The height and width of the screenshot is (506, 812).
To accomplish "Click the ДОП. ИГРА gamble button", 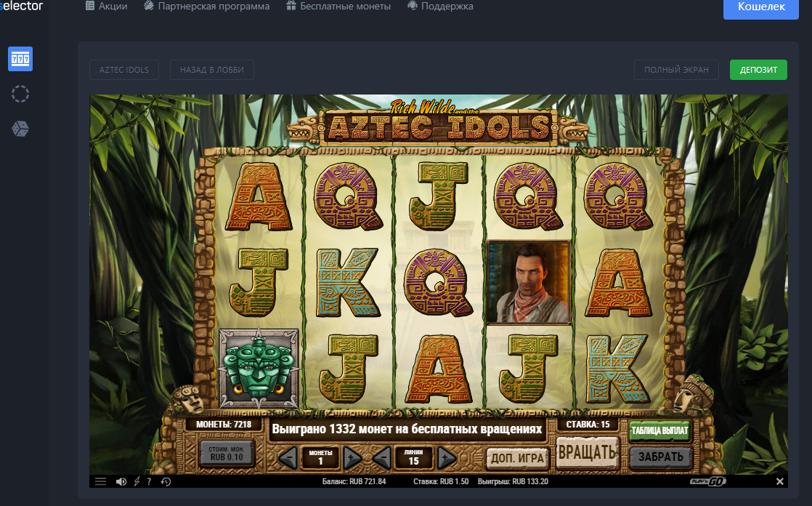I will [517, 458].
